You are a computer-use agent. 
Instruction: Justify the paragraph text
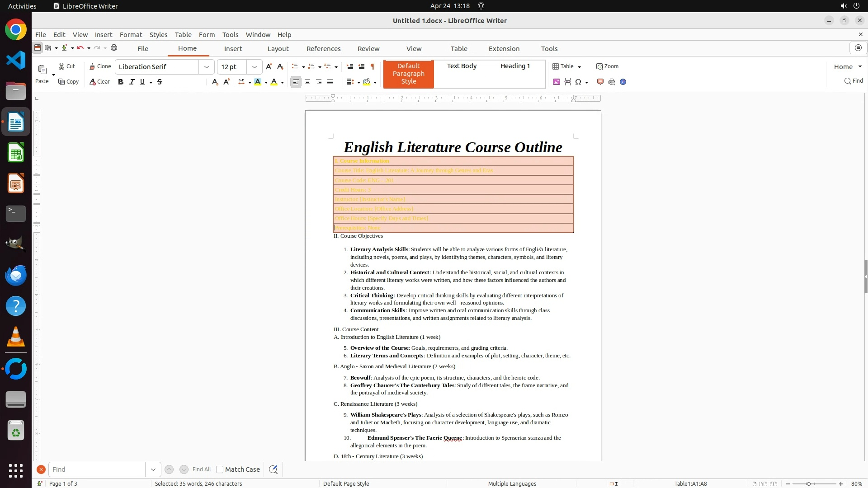pos(330,82)
